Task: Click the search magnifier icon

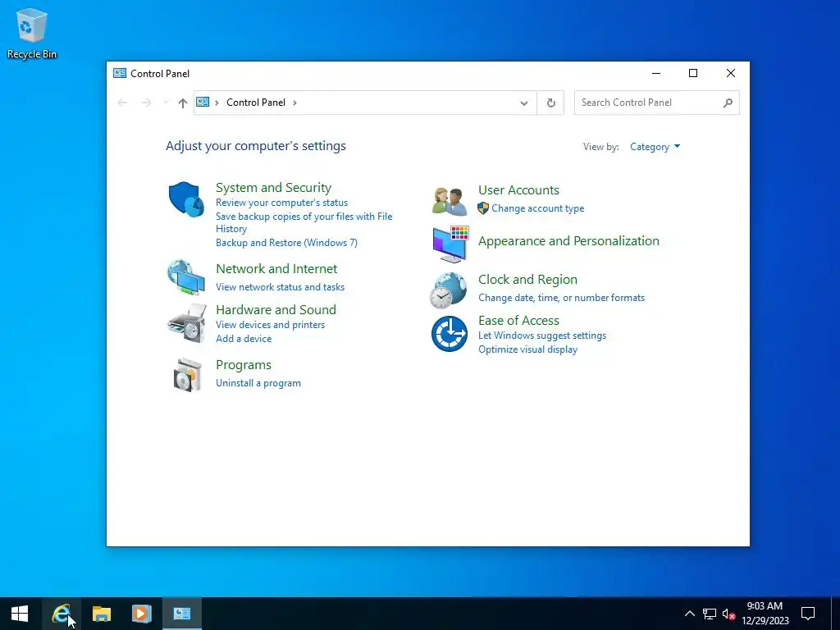Action: click(728, 103)
